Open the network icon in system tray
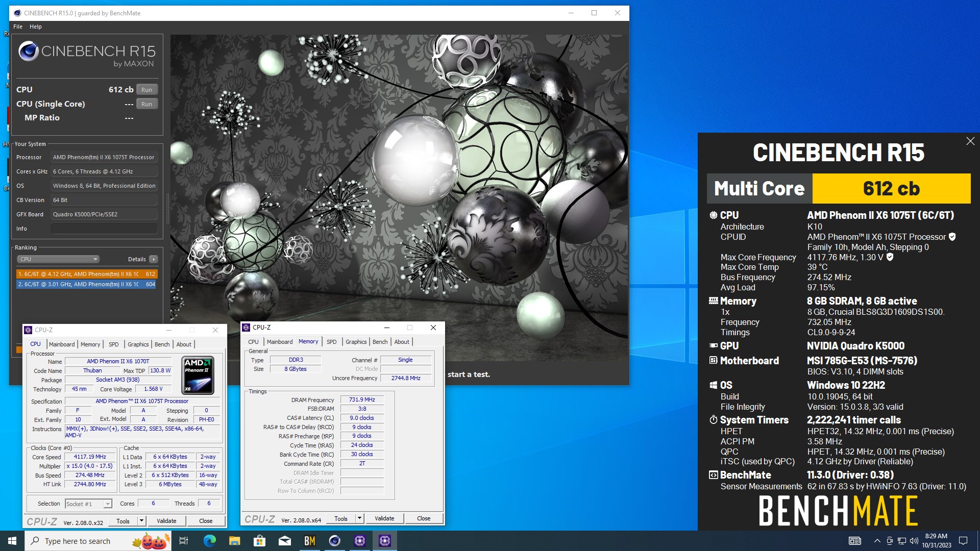980x551 pixels. (902, 541)
